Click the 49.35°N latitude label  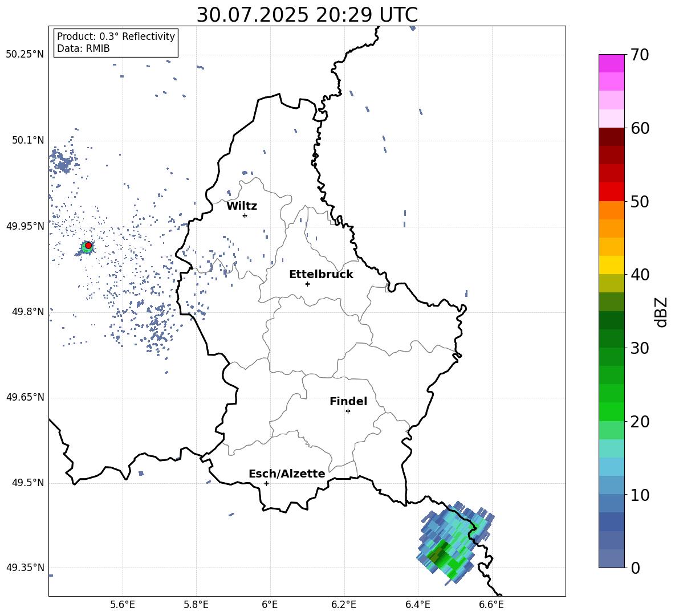pyautogui.click(x=25, y=568)
